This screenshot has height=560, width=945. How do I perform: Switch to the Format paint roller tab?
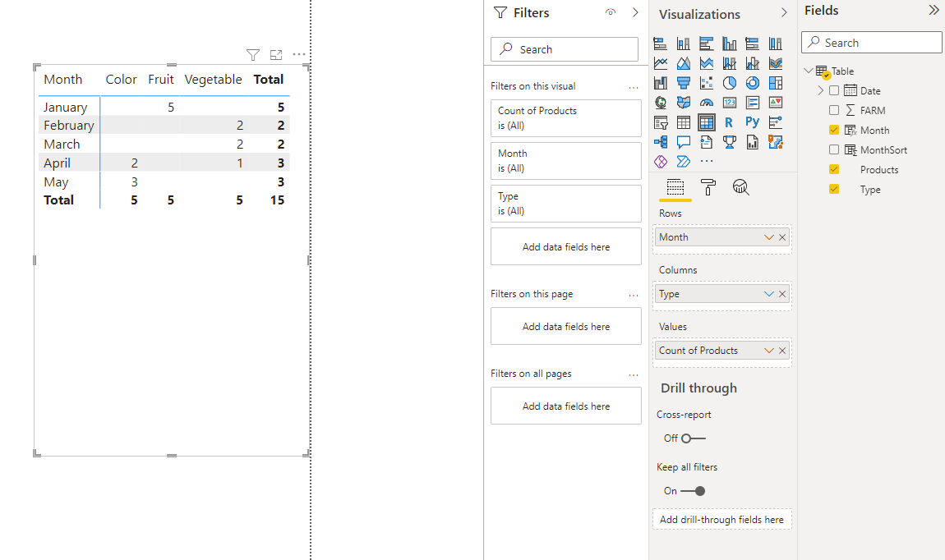(708, 187)
